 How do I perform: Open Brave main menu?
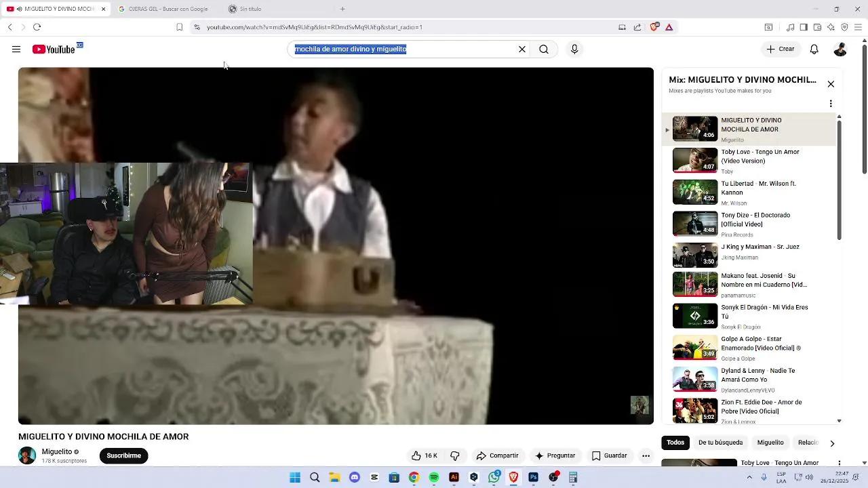tap(858, 27)
